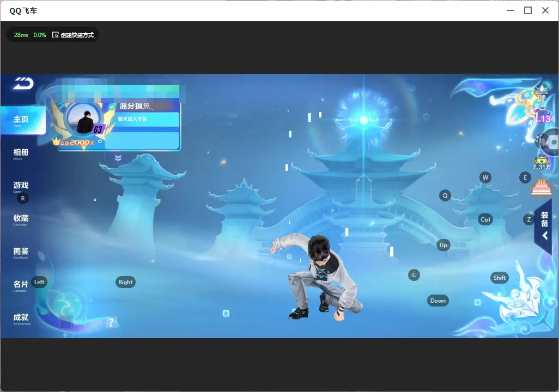Screen dimensions: 559x392
Task: Click the 134 likes shirt icon
Action: [544, 115]
